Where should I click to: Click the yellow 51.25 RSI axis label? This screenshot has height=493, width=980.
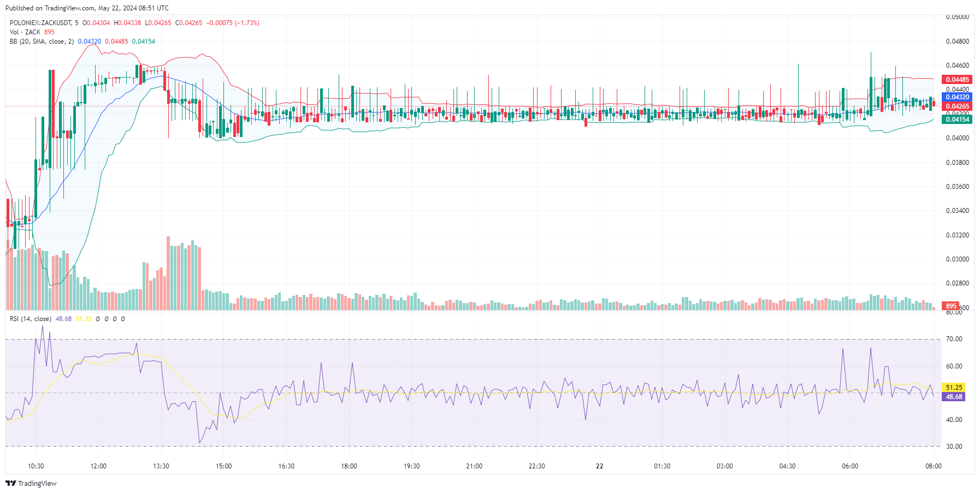coord(954,388)
